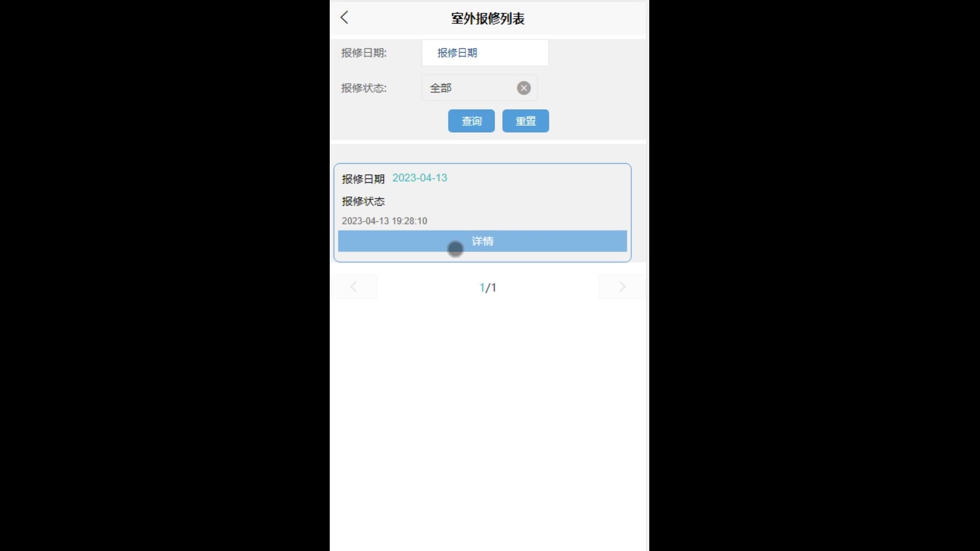Image resolution: width=980 pixels, height=551 pixels.
Task: Click the 报修日期: filter label
Action: click(x=364, y=53)
